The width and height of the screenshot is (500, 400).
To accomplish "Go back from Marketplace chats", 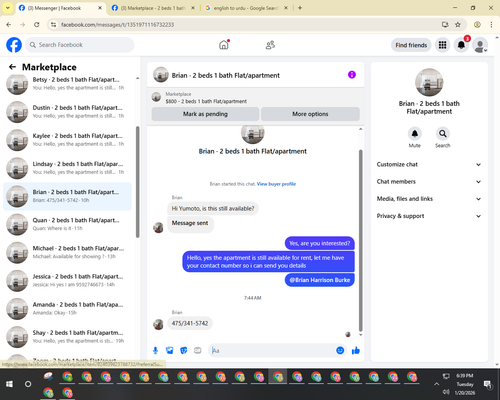I will click(12, 67).
